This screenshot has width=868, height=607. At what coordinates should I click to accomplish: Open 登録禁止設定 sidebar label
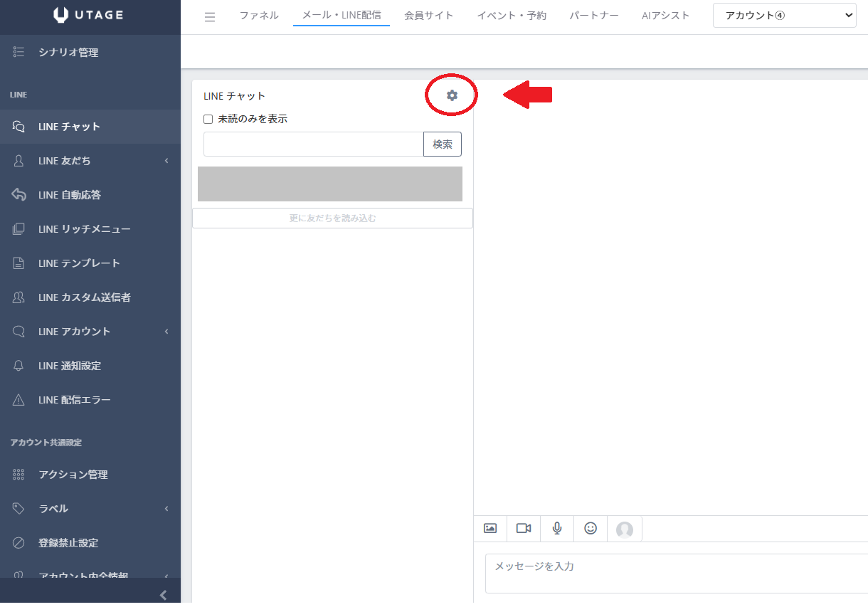click(x=68, y=543)
